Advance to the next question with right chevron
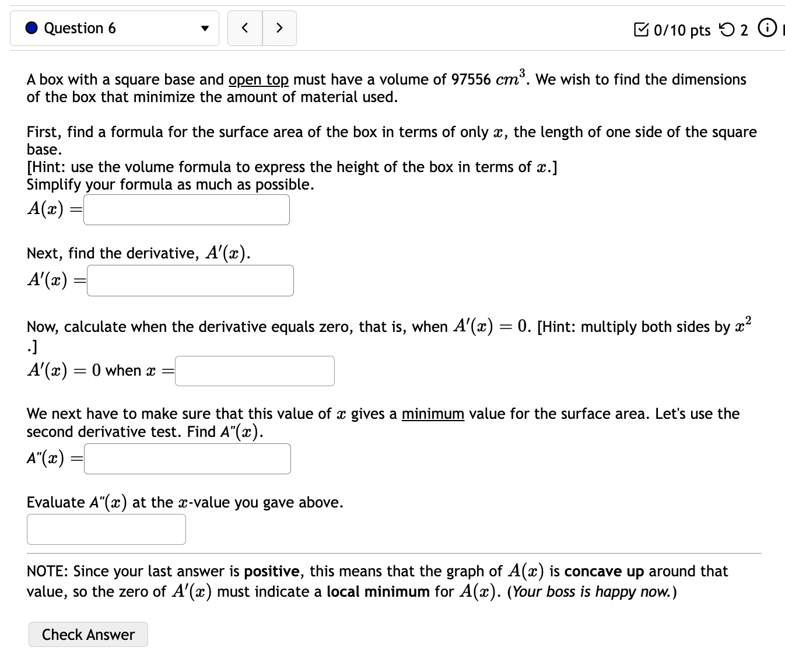Image resolution: width=785 pixels, height=672 pixels. pyautogui.click(x=279, y=28)
